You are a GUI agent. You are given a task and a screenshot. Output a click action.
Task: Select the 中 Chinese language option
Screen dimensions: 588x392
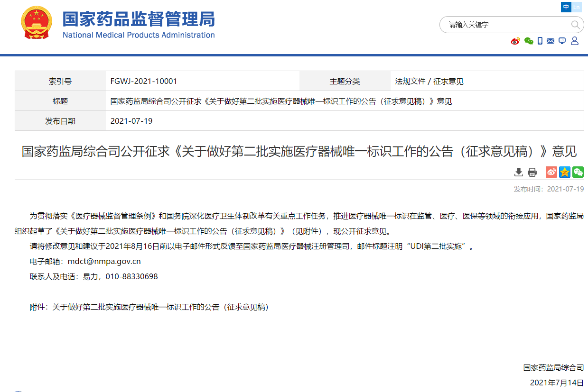[x=566, y=7]
